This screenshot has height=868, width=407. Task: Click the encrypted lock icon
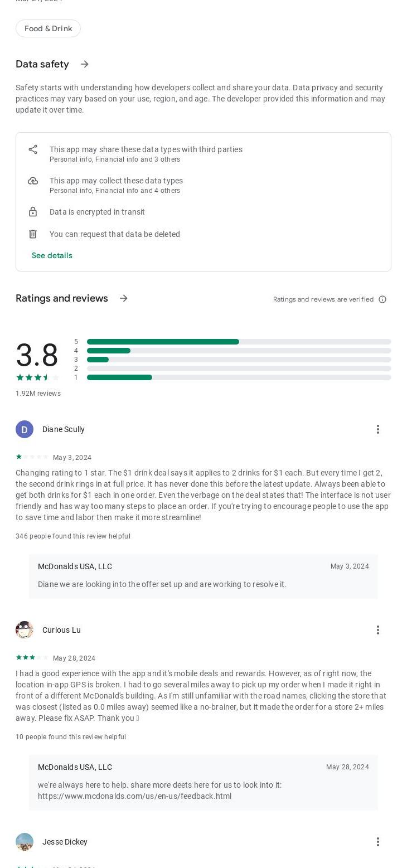(x=33, y=212)
